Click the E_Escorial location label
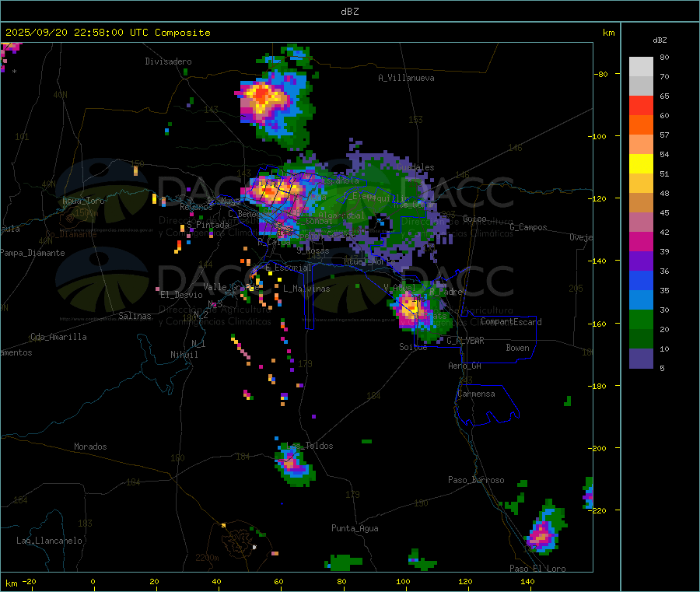Viewport: 700px width, 592px height. point(289,268)
